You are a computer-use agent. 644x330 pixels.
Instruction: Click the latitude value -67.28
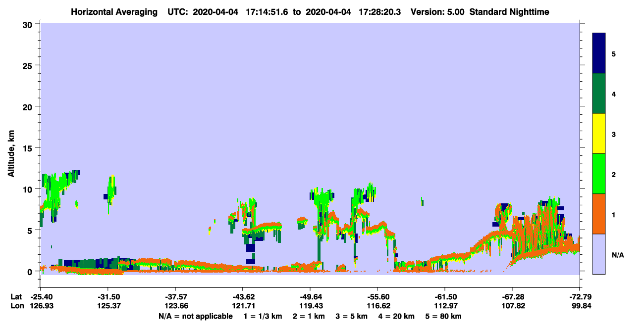[x=512, y=297]
